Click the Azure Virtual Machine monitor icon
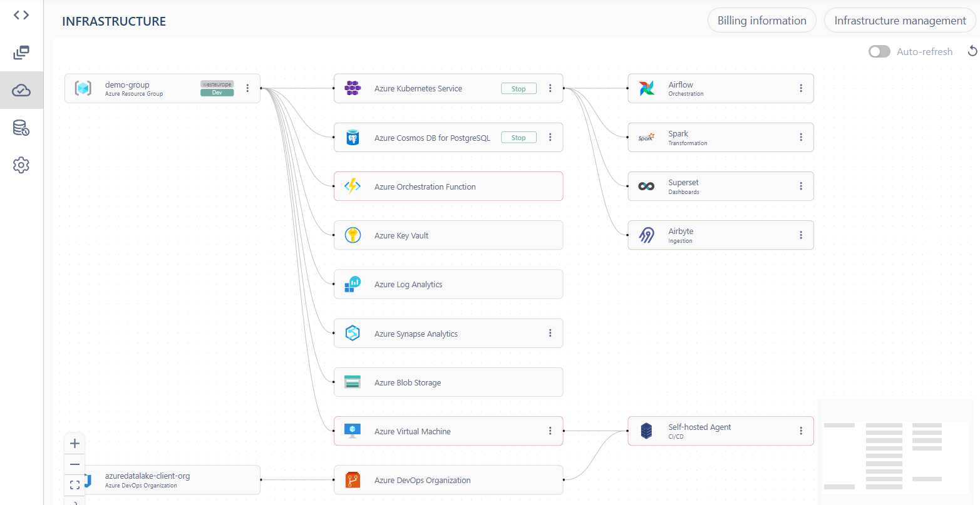980x505 pixels. [353, 431]
